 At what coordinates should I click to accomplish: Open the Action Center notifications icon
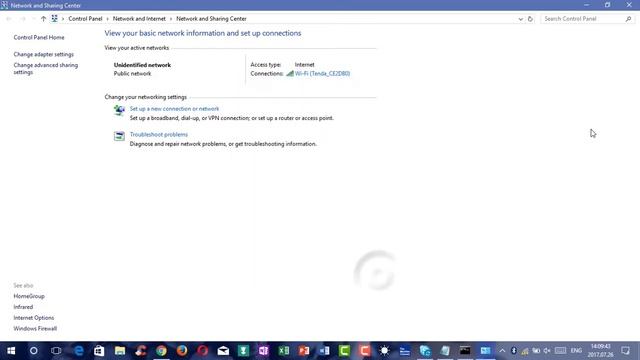pyautogui.click(x=625, y=351)
